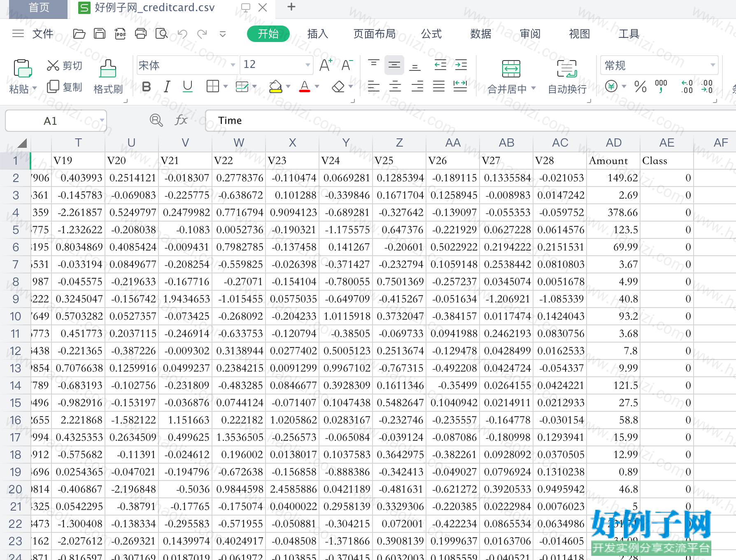Expand Paste options arrow

[x=35, y=89]
